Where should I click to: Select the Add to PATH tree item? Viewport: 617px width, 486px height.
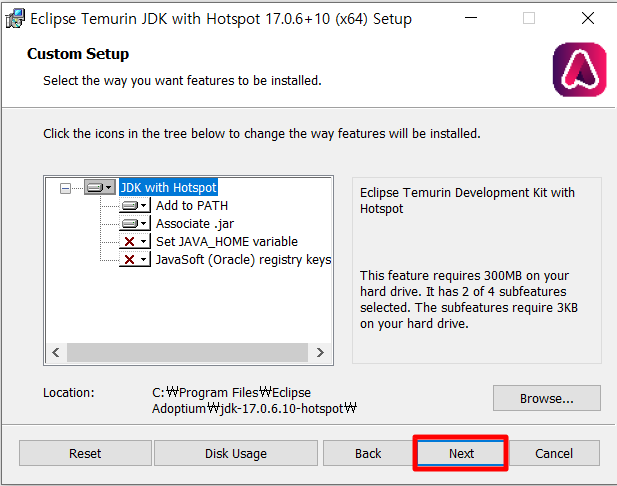point(192,205)
